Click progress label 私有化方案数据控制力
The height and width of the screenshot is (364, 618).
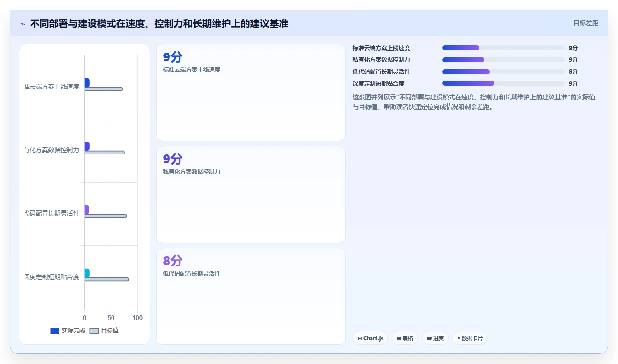pos(381,60)
